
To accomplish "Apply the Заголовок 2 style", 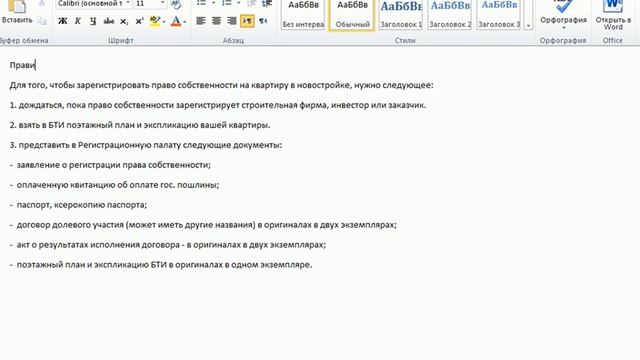I will point(450,14).
